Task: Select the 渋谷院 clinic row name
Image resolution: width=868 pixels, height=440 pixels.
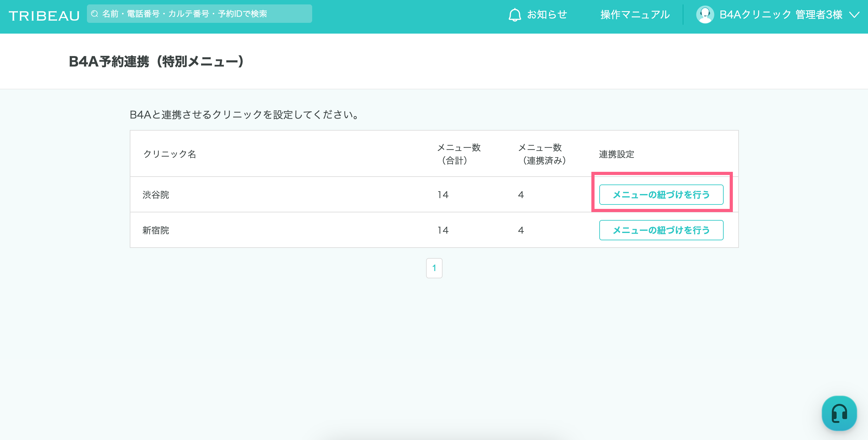Action: tap(156, 195)
